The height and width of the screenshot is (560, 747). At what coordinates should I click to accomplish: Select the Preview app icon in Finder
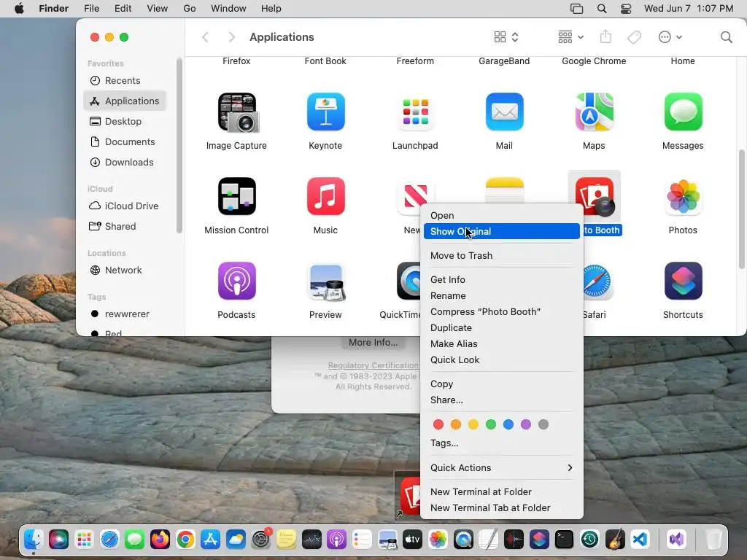[326, 281]
